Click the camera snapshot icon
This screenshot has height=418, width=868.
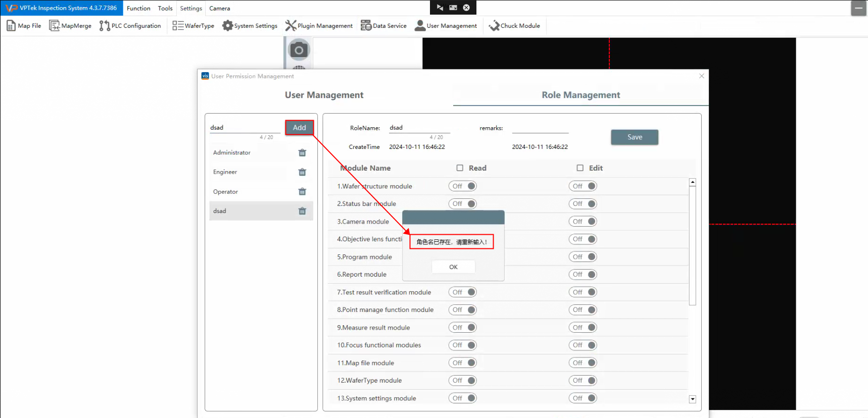[299, 50]
